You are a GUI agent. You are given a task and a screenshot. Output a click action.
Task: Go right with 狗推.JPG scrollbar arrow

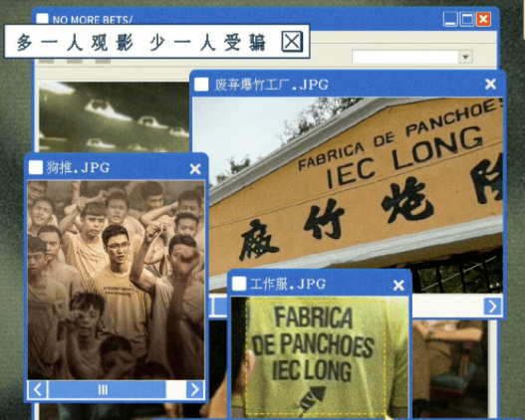click(195, 389)
